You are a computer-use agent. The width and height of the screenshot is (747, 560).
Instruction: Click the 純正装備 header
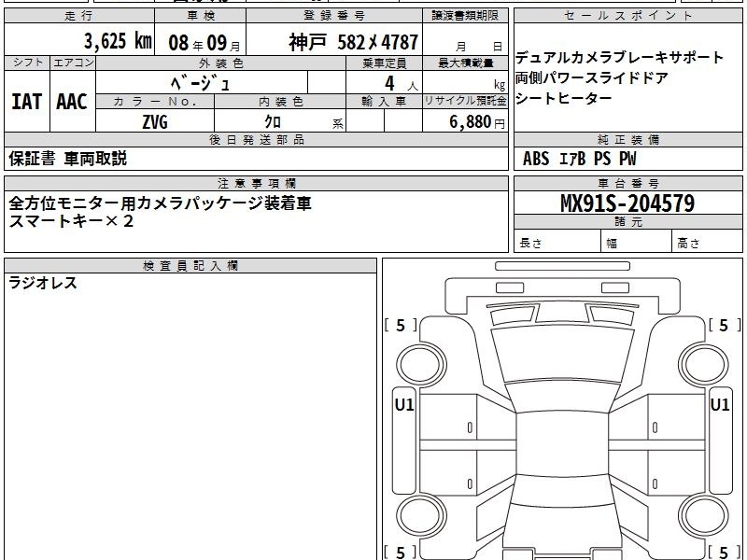(627, 140)
